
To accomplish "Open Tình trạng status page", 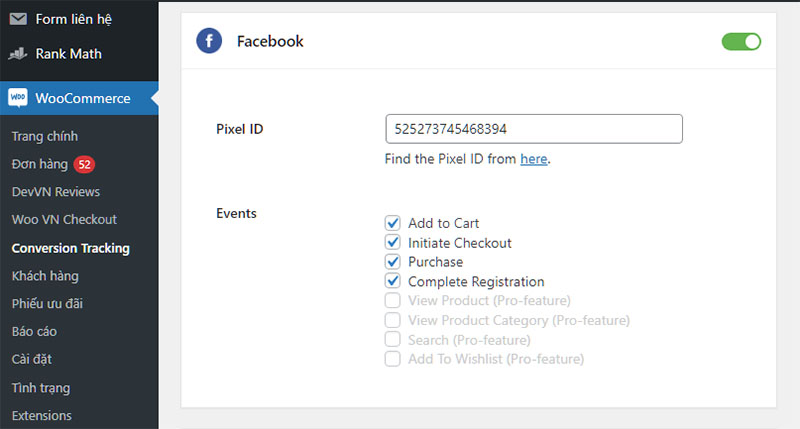I will click(x=41, y=388).
